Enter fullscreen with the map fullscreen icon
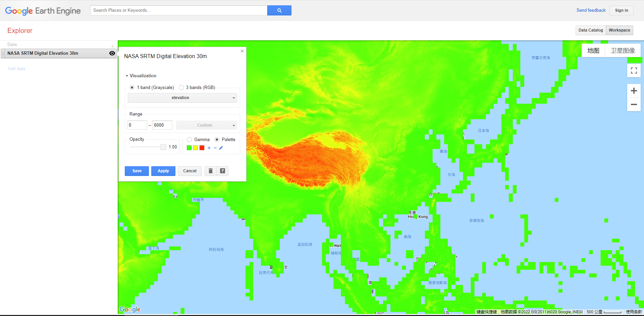 point(634,71)
